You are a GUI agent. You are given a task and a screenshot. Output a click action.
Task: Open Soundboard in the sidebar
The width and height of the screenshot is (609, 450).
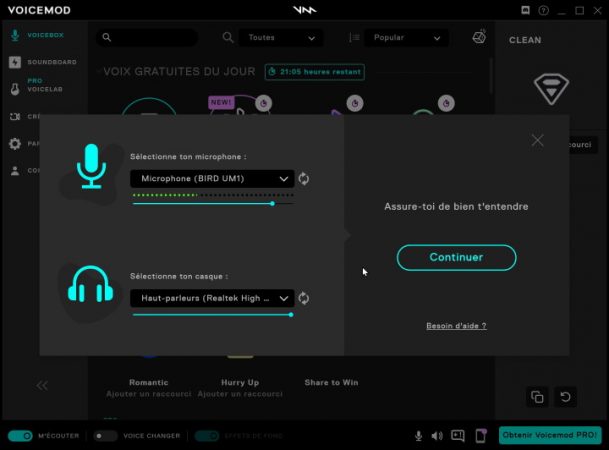pos(44,62)
